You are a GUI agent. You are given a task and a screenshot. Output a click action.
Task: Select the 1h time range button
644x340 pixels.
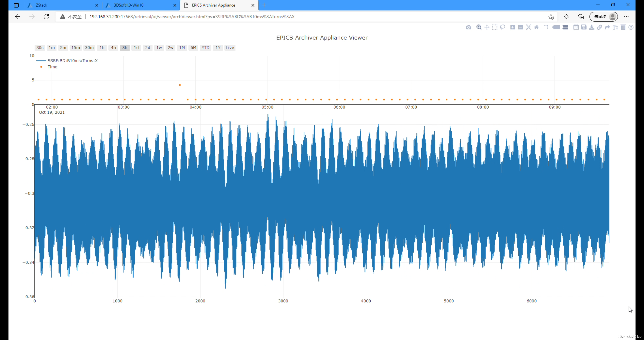[x=102, y=48]
